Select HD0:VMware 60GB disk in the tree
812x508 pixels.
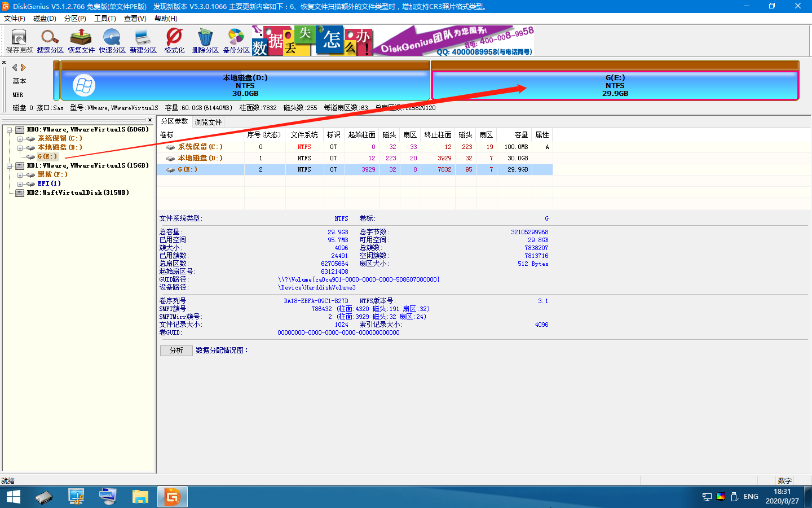pos(87,129)
